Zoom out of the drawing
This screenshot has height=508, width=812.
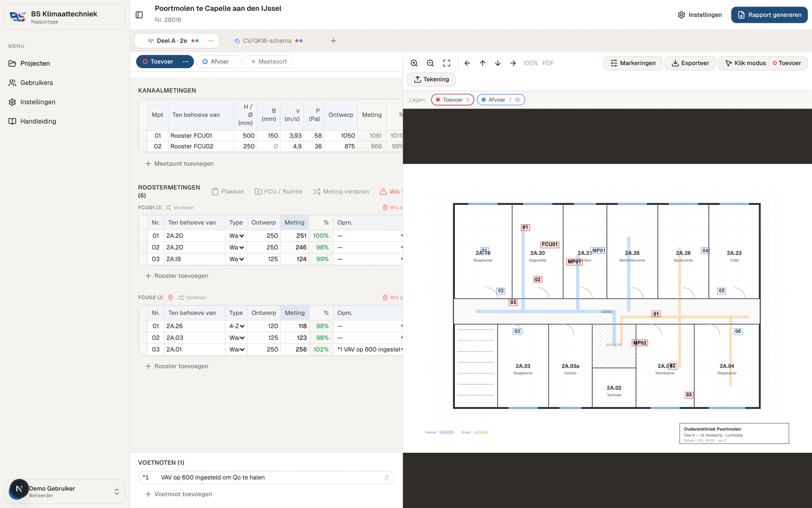coord(430,63)
